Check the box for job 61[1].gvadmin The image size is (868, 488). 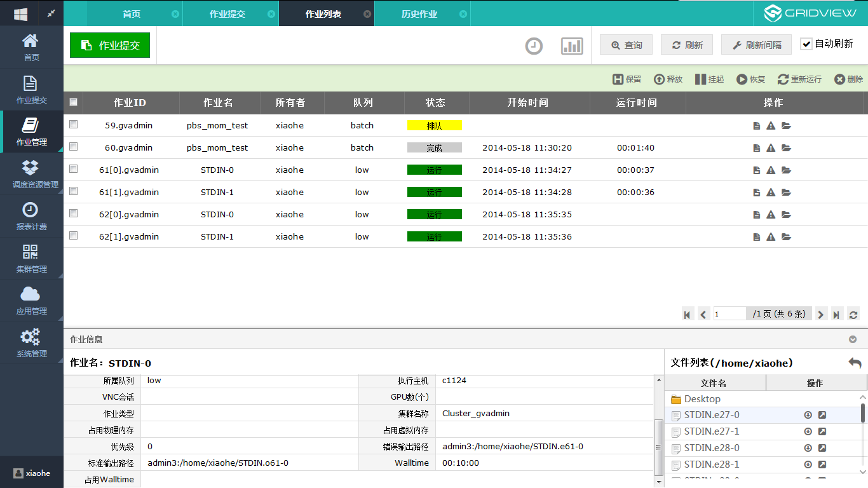(73, 191)
